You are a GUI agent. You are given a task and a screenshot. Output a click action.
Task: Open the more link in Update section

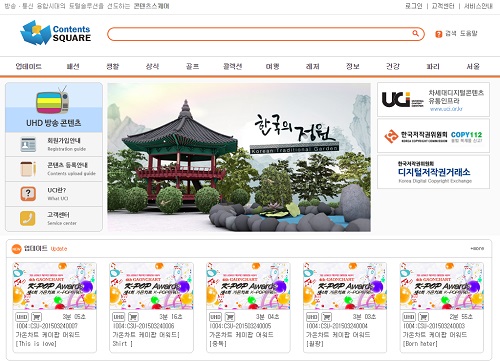(477, 249)
